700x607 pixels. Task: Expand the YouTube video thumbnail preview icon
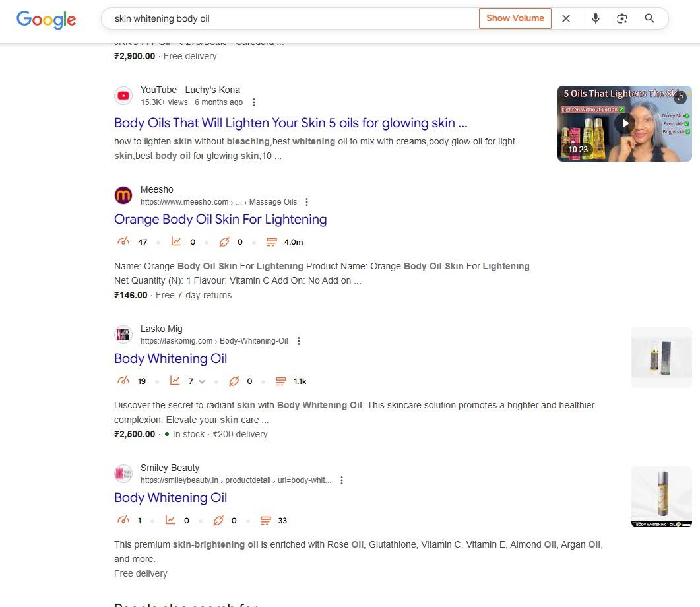point(680,96)
